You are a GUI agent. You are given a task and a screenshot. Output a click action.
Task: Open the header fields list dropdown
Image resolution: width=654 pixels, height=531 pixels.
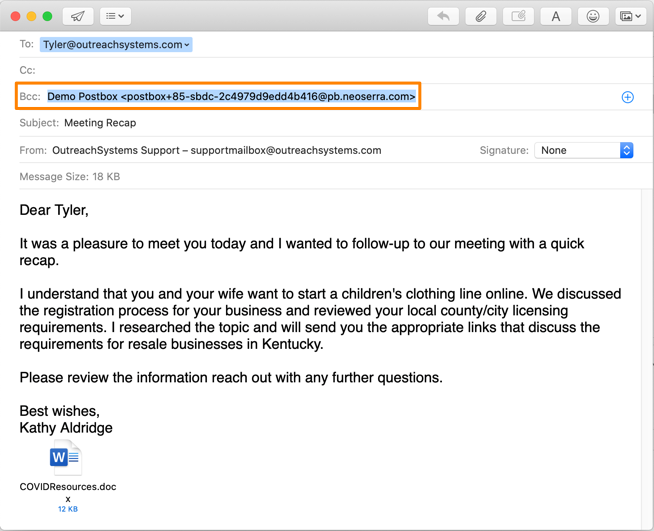tap(115, 16)
